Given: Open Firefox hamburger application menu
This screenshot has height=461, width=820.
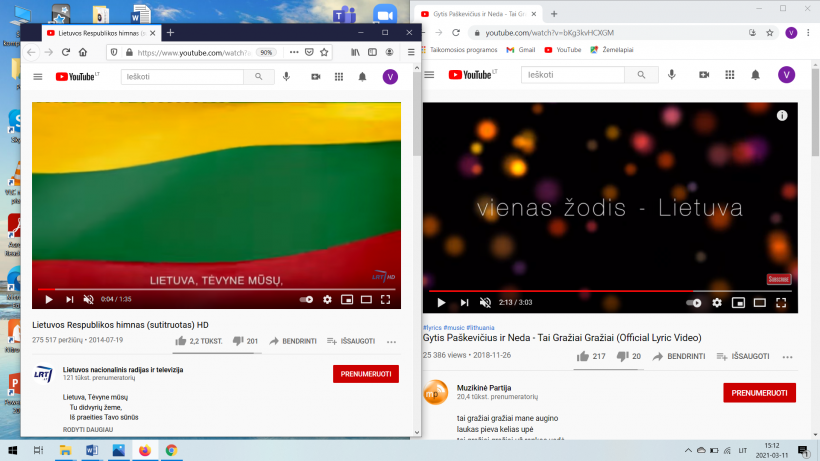Looking at the screenshot, I should click(x=411, y=52).
